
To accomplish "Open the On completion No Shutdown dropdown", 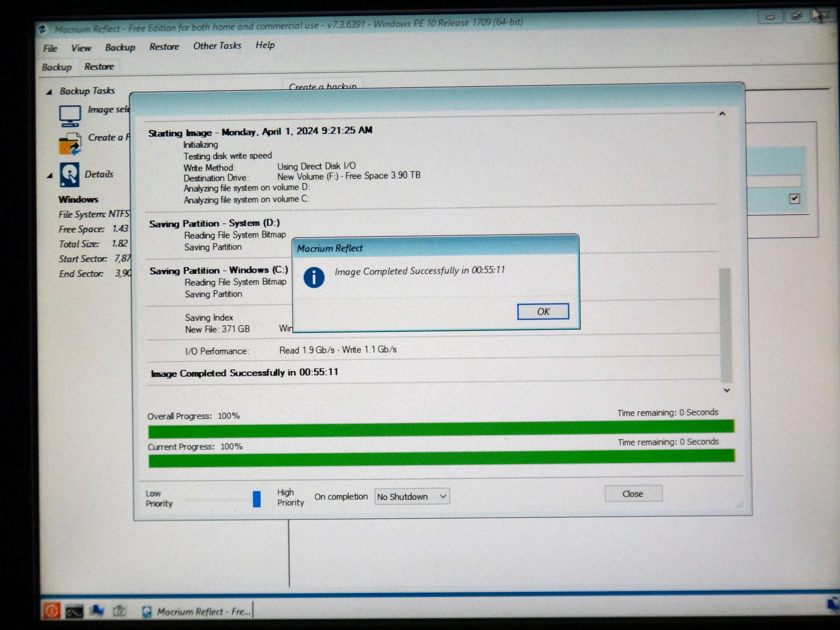I will coord(412,496).
